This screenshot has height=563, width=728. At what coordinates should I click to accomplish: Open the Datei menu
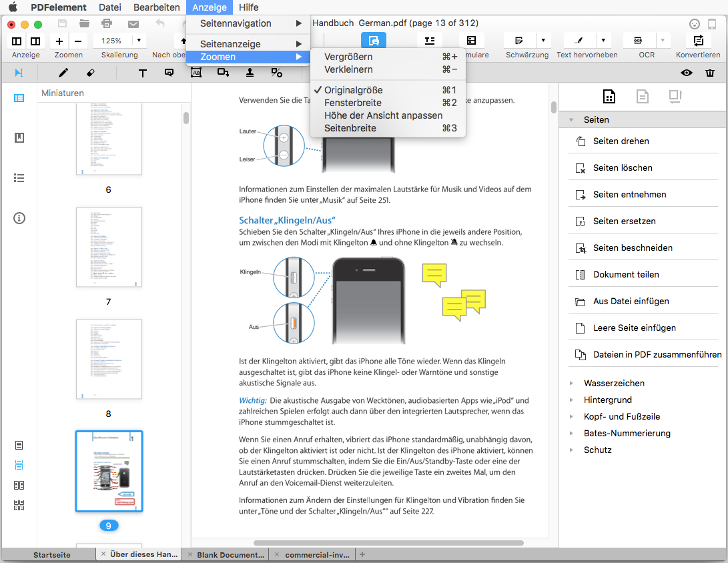coord(110,7)
